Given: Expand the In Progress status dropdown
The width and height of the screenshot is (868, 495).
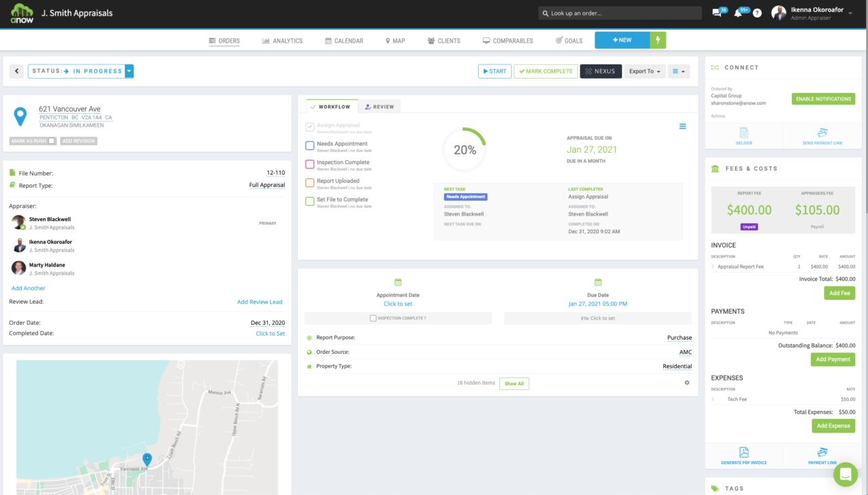Looking at the screenshot, I should pos(129,71).
